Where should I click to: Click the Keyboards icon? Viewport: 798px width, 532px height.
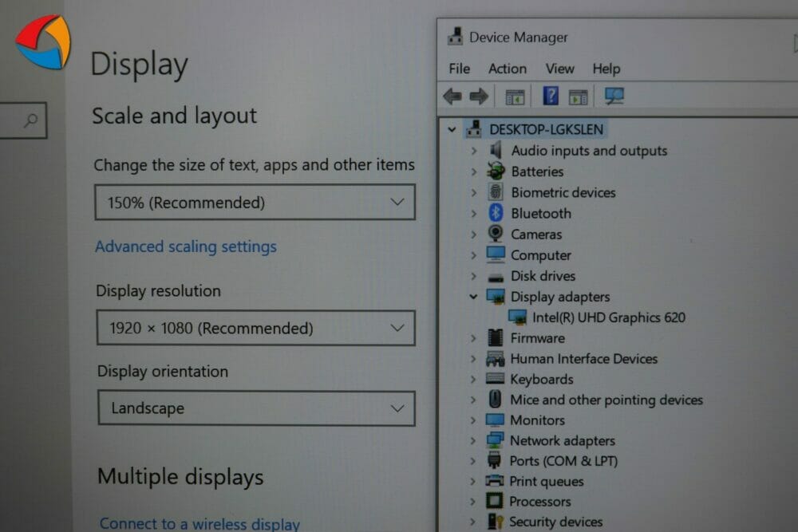(495, 378)
